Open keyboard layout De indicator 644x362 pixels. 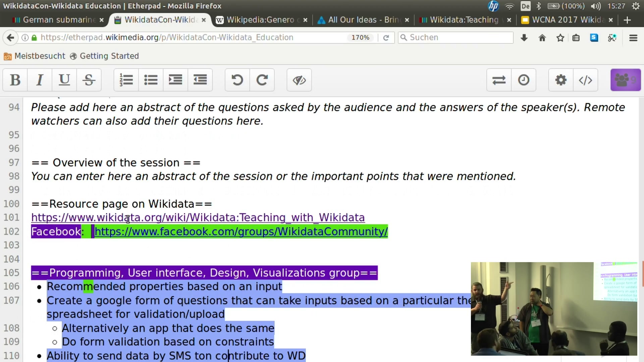tap(525, 6)
